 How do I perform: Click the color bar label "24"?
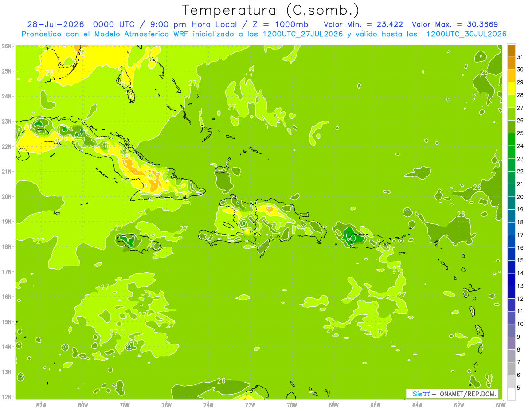520,146
